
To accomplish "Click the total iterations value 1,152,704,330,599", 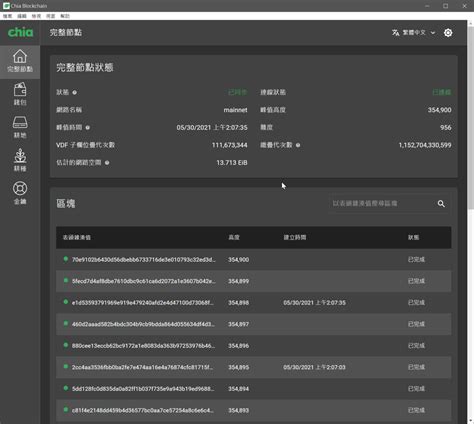I will (425, 145).
